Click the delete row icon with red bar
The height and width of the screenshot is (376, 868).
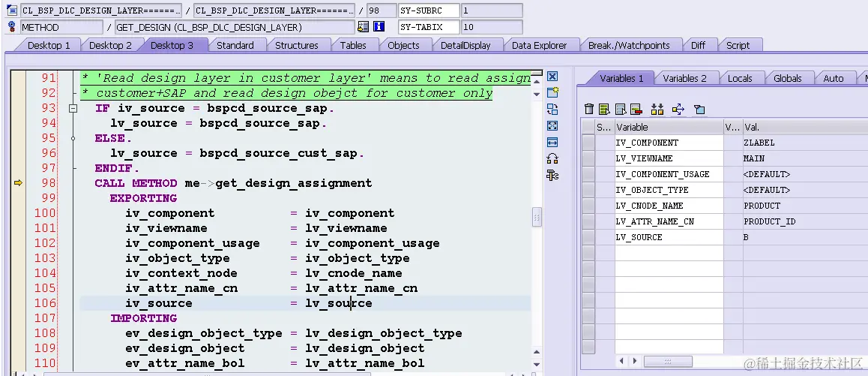click(636, 110)
